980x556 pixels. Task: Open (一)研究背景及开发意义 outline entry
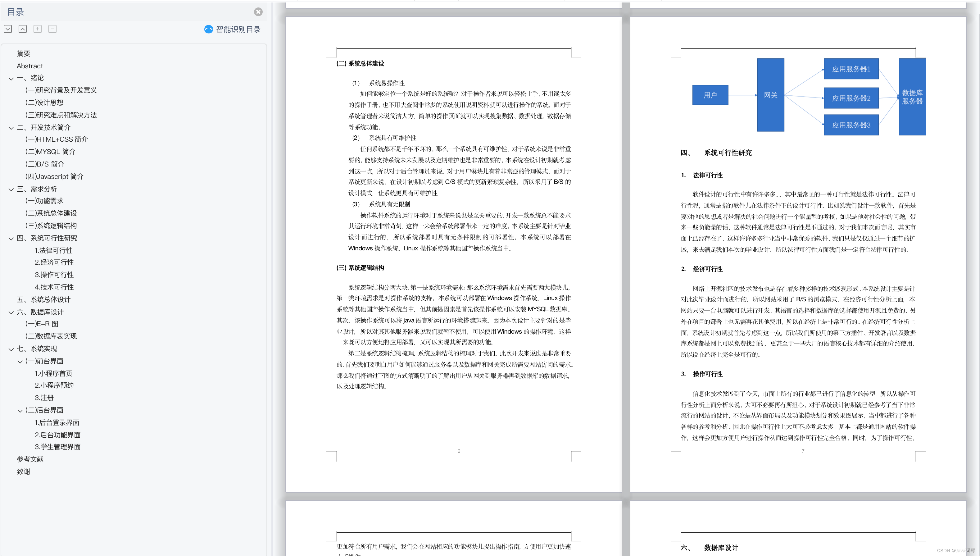point(61,90)
